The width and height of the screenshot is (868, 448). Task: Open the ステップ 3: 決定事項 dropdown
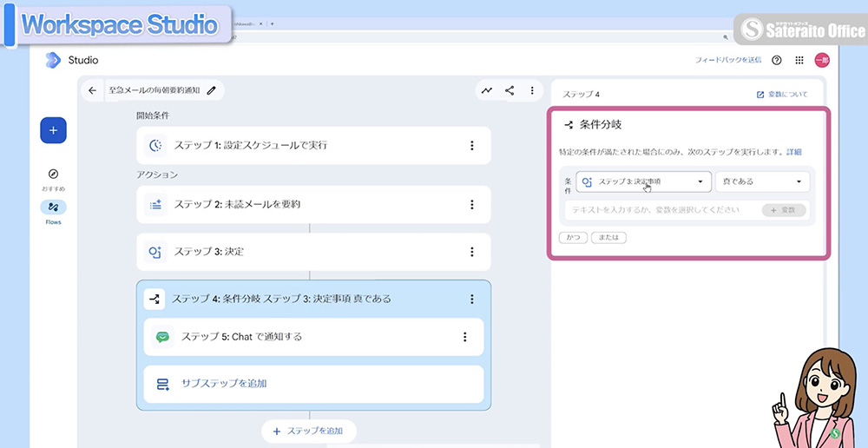[643, 181]
